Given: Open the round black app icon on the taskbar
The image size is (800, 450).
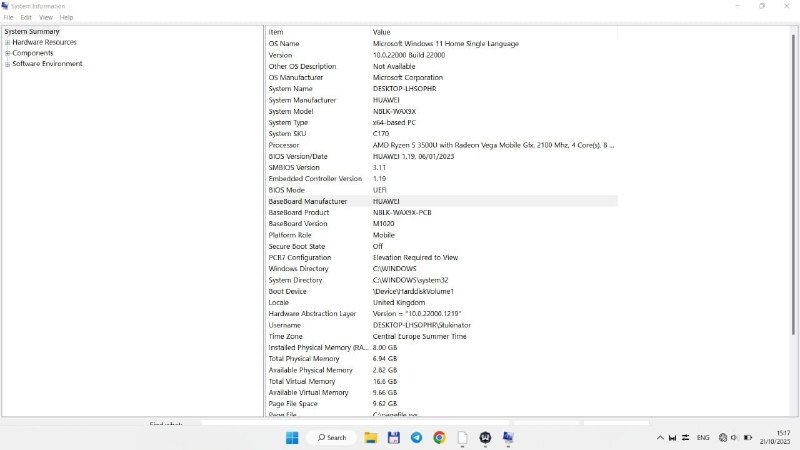Looking at the screenshot, I should [485, 438].
